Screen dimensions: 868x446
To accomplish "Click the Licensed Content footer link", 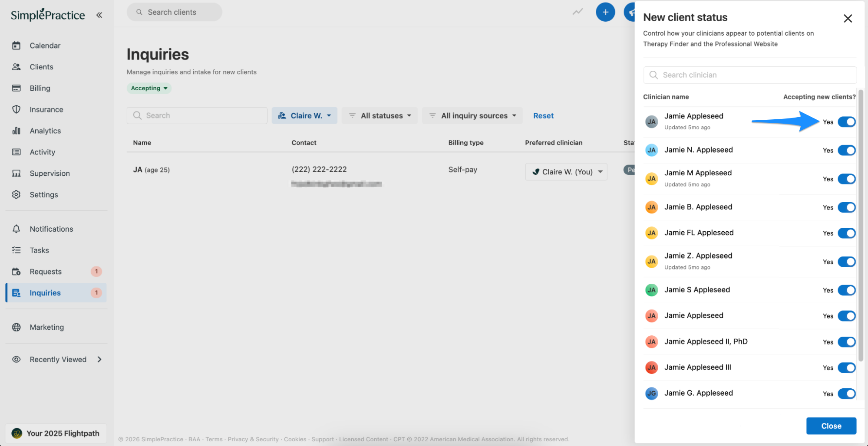I will pos(363,439).
